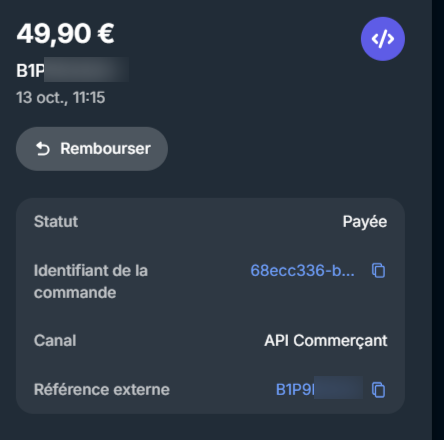Click the blurred part of the transaction title
Viewport: 444px width, 440px height.
[x=87, y=69]
